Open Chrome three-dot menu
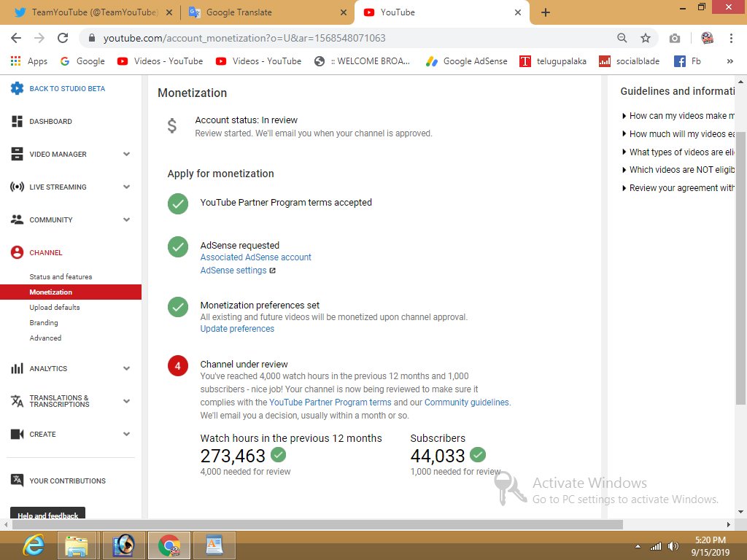This screenshot has height=560, width=747. coord(731,38)
